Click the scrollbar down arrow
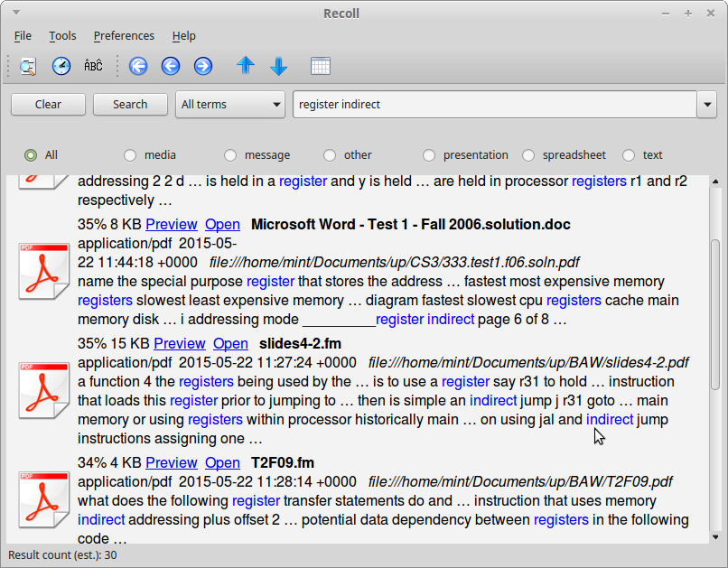 pos(715,537)
